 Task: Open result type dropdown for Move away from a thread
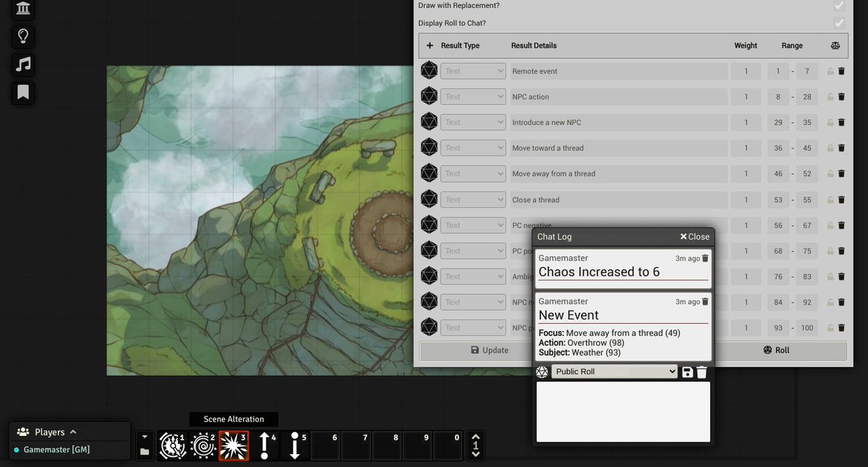click(x=473, y=174)
